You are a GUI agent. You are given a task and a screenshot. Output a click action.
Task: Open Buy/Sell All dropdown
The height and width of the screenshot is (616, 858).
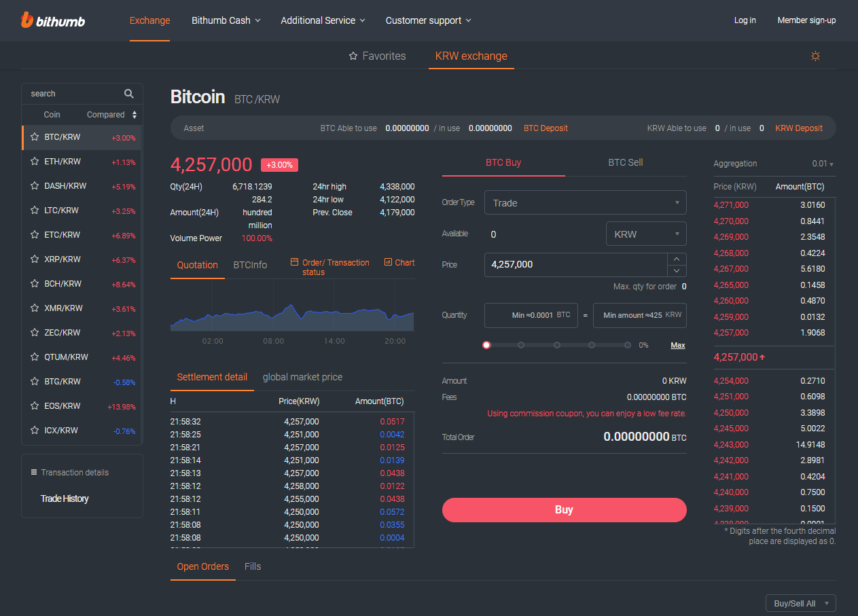[800, 603]
